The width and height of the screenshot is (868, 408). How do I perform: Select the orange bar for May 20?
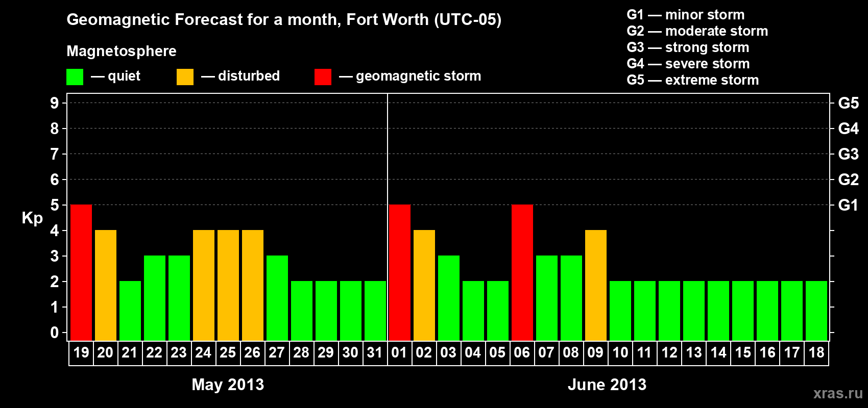coord(106,285)
